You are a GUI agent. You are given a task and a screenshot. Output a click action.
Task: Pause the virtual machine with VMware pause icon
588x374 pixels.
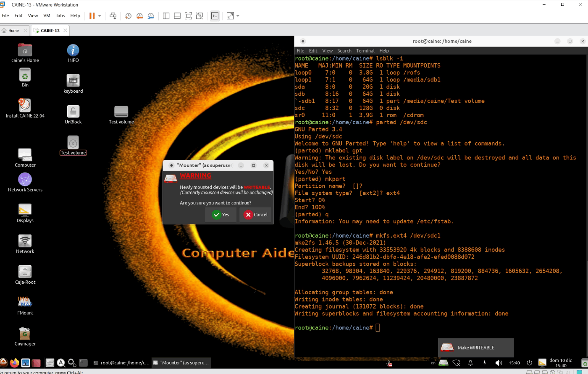[92, 16]
